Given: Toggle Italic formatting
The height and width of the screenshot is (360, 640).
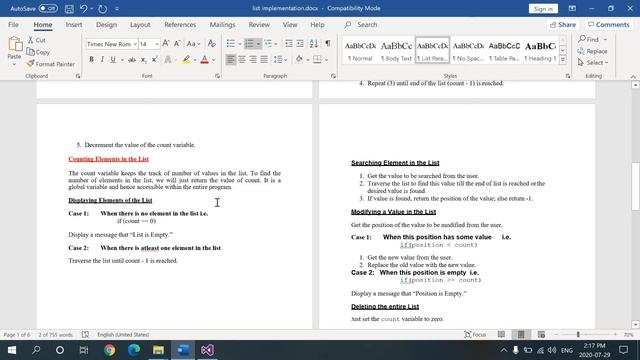Looking at the screenshot, I should click(x=102, y=60).
